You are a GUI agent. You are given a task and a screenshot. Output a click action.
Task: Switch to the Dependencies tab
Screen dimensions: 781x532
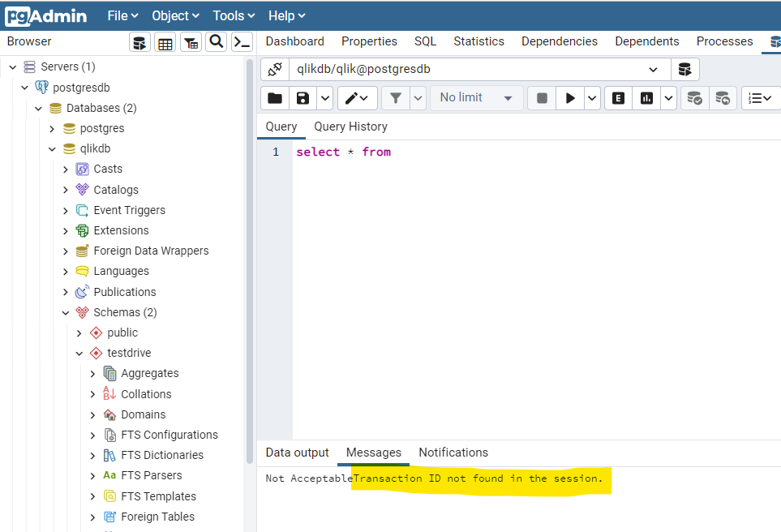(x=560, y=41)
